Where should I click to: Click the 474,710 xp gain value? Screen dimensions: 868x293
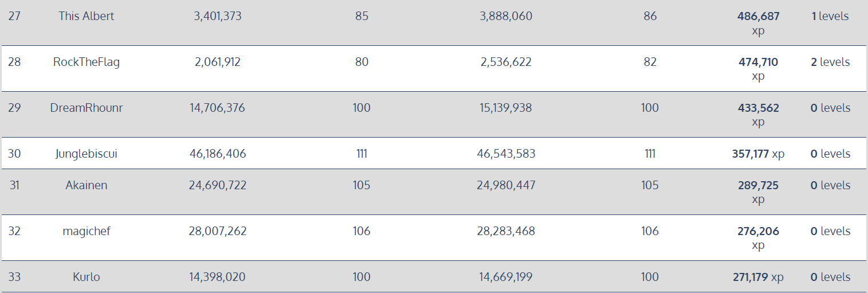coord(758,69)
